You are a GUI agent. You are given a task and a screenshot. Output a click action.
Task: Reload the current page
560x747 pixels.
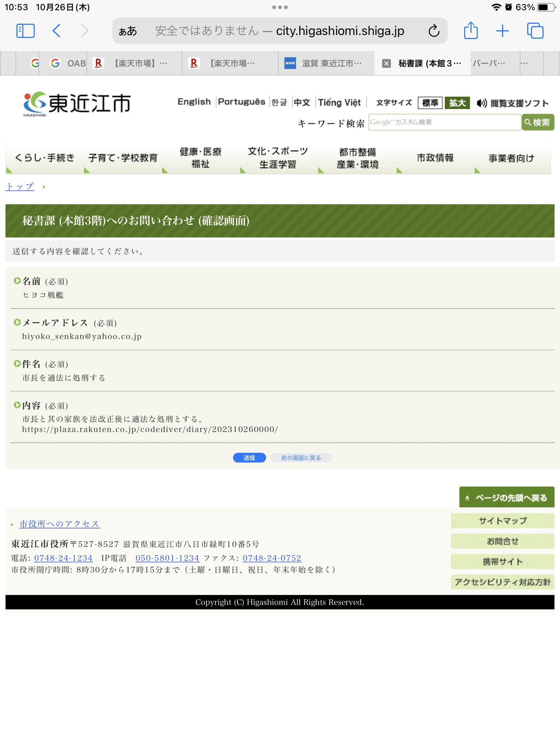(433, 31)
